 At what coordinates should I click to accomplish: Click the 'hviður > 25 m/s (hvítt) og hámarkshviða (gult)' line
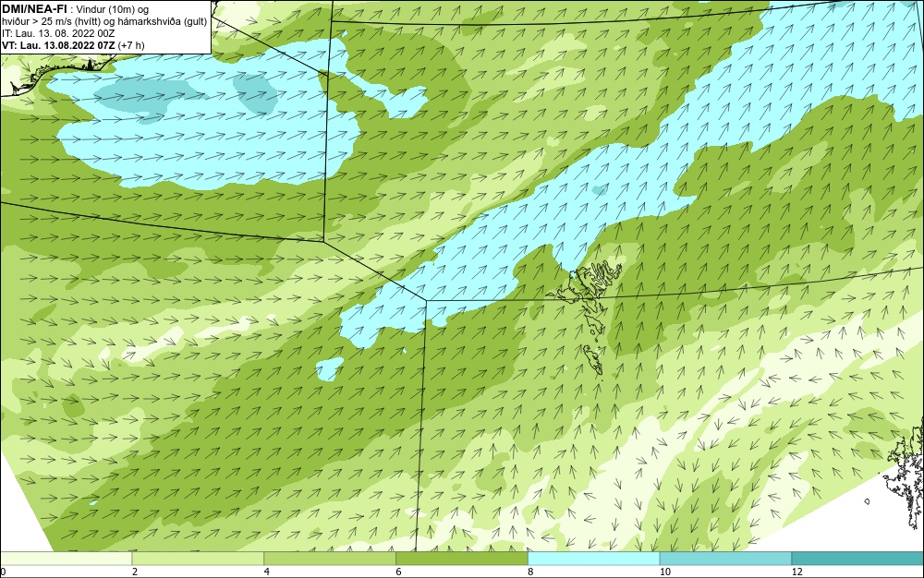[104, 21]
